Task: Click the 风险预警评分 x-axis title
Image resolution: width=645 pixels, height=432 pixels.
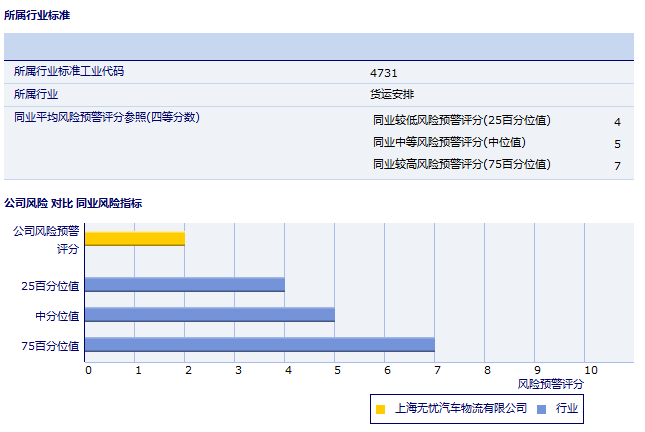Action: click(x=551, y=383)
